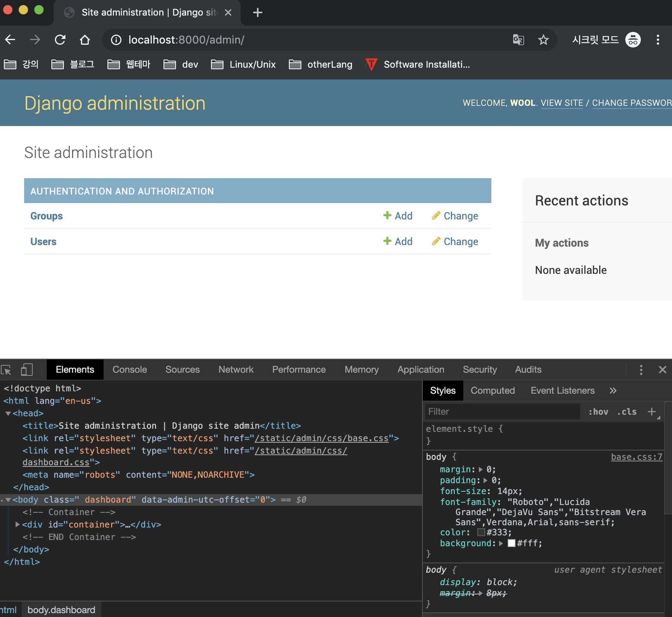This screenshot has height=617, width=672.
Task: Expand the div id container node
Action: pos(17,524)
